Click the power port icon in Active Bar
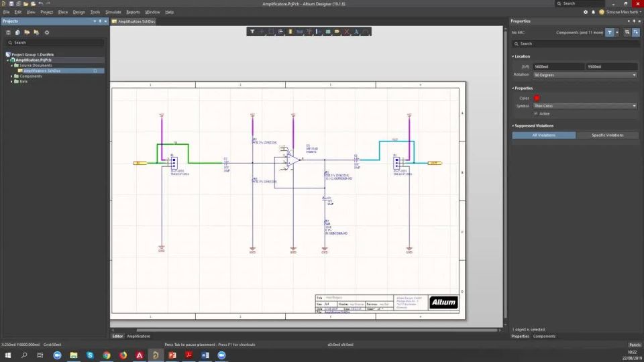 pyautogui.click(x=309, y=32)
